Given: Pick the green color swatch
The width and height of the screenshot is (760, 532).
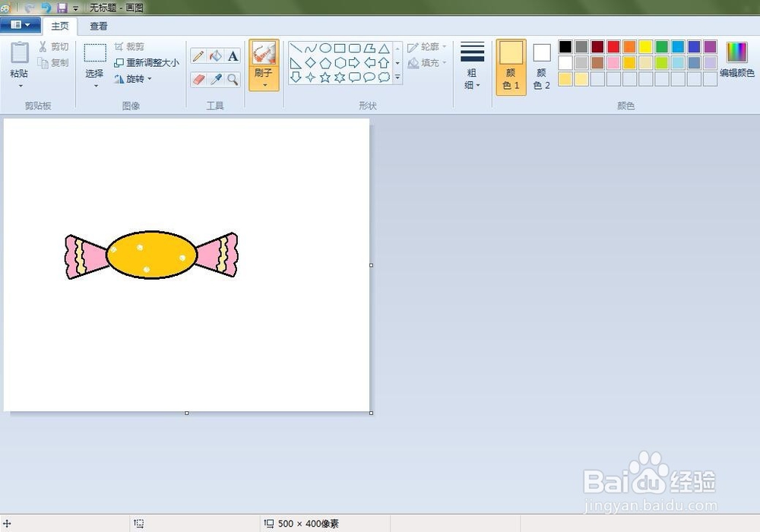Looking at the screenshot, I should click(x=662, y=46).
